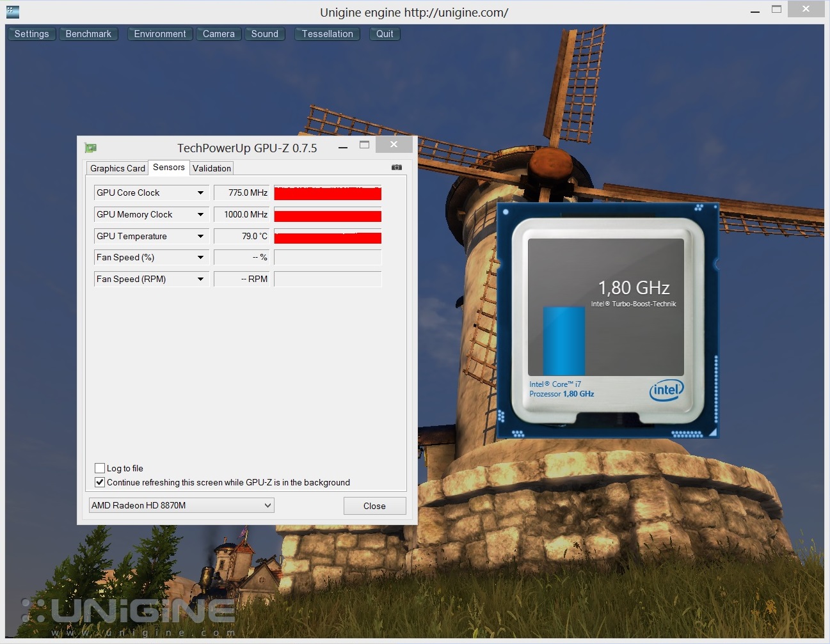Click the GPU-Z screenshot camera icon
The width and height of the screenshot is (830, 644).
coord(397,168)
